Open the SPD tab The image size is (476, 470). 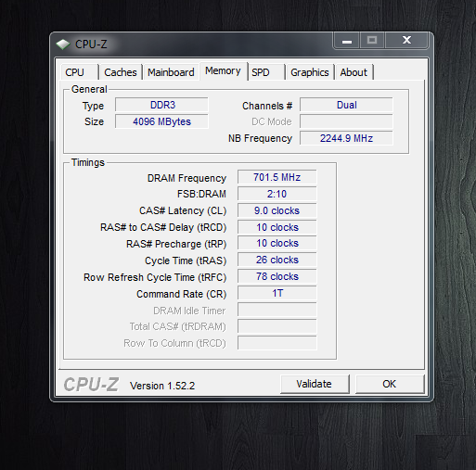(x=266, y=72)
